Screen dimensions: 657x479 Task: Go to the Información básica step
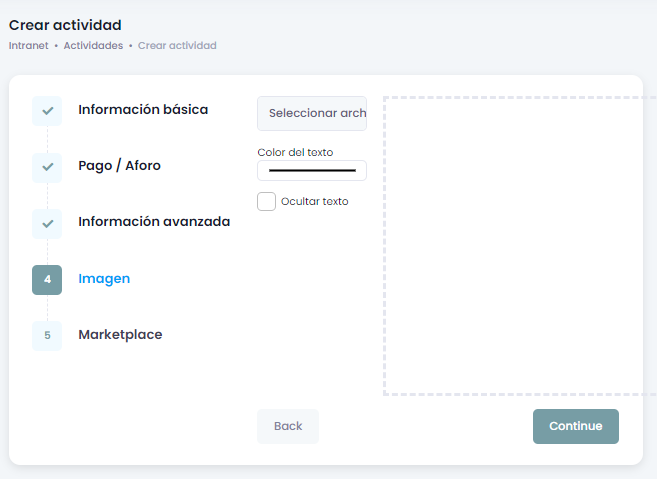point(143,109)
